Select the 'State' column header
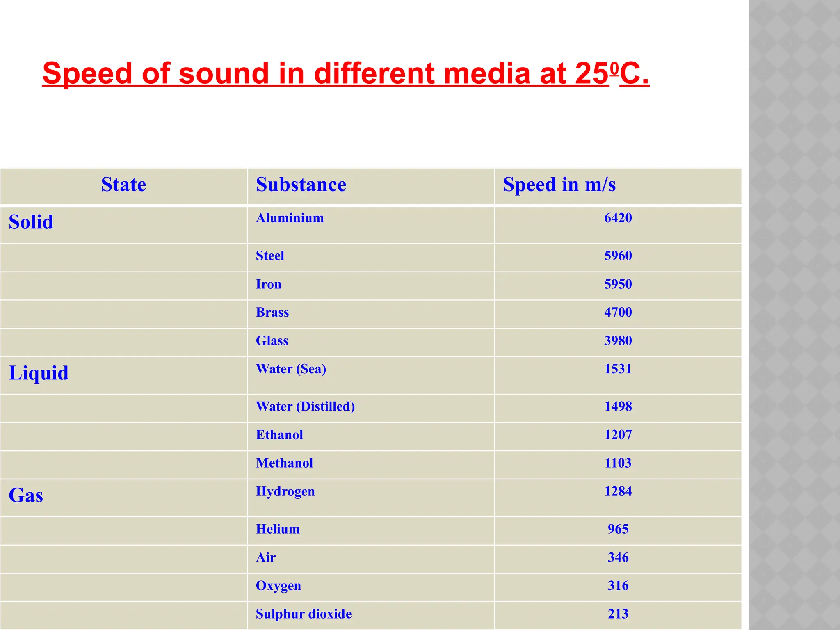This screenshot has height=630, width=840. 123,186
